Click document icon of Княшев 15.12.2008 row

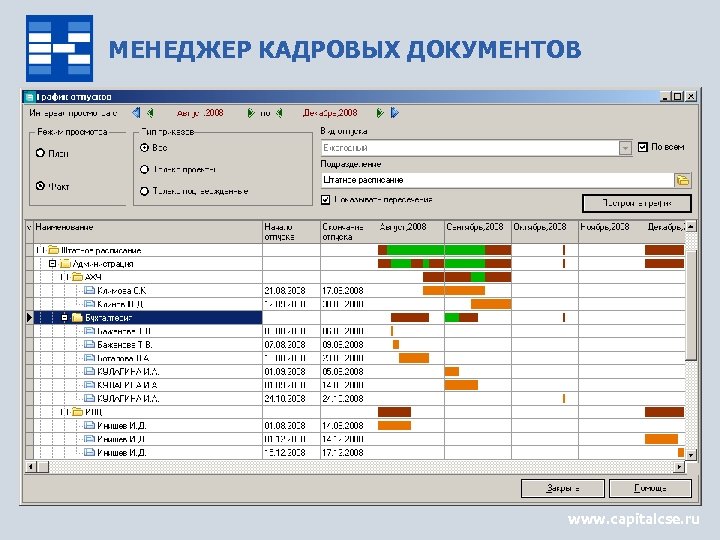coord(90,452)
